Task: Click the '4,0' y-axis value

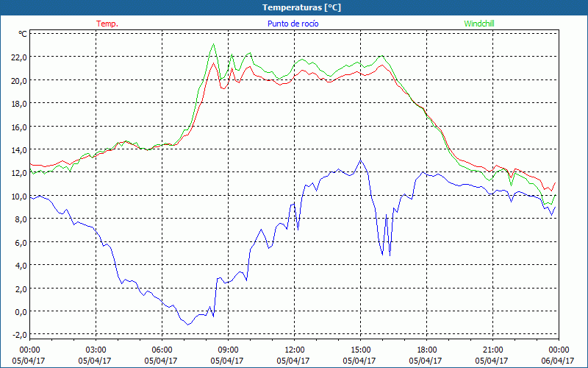Action: pos(21,266)
